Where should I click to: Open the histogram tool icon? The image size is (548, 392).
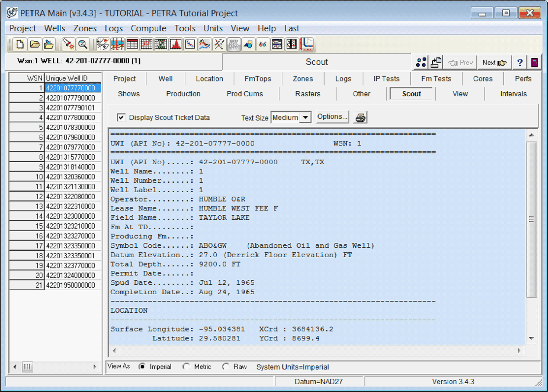[x=176, y=45]
